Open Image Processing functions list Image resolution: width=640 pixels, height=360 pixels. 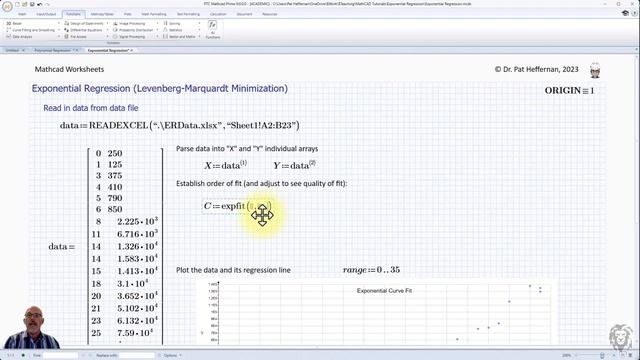point(135,23)
